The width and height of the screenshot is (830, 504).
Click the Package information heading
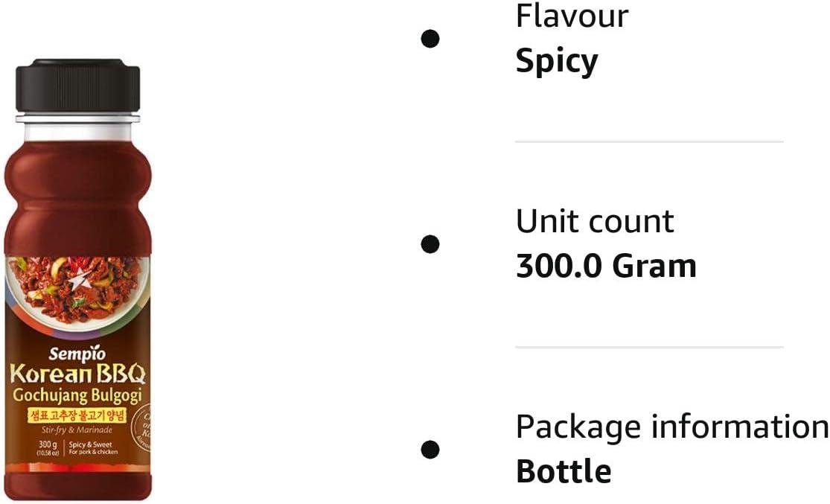tap(671, 427)
